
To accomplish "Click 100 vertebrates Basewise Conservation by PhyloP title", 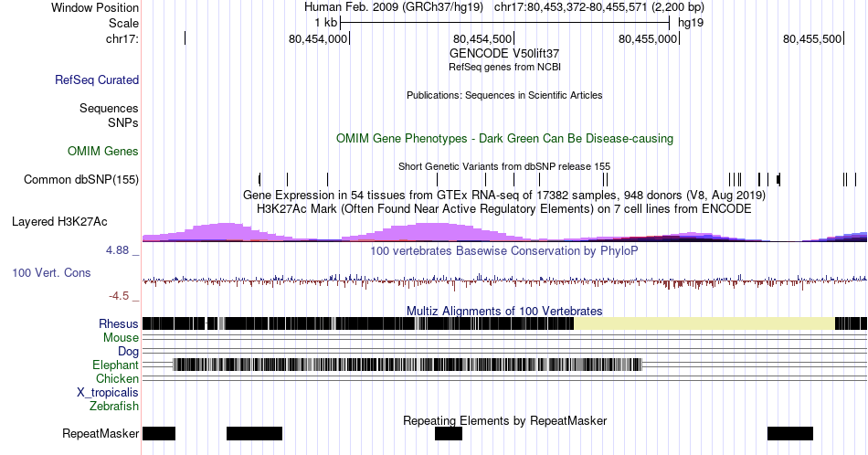I will click(504, 250).
